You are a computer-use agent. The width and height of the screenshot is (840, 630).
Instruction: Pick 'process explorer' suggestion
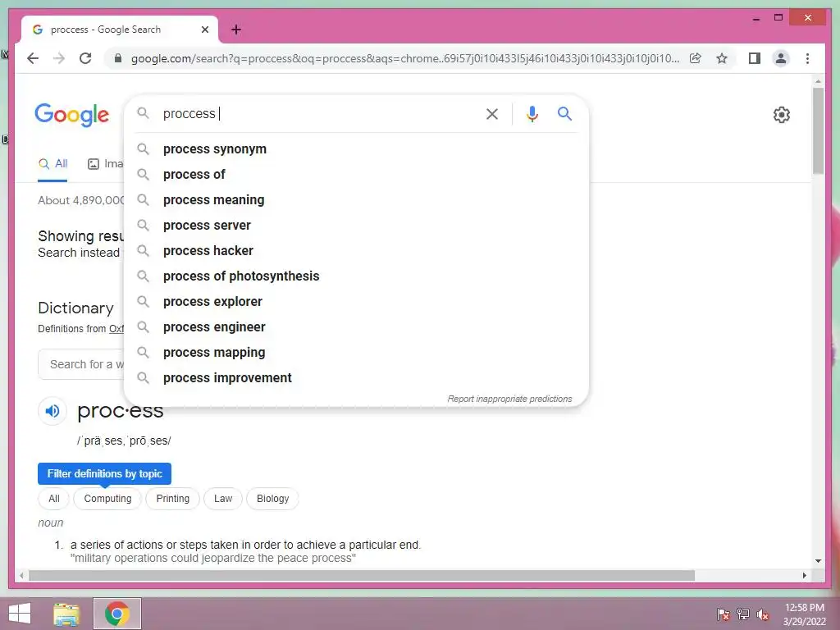[356, 302]
